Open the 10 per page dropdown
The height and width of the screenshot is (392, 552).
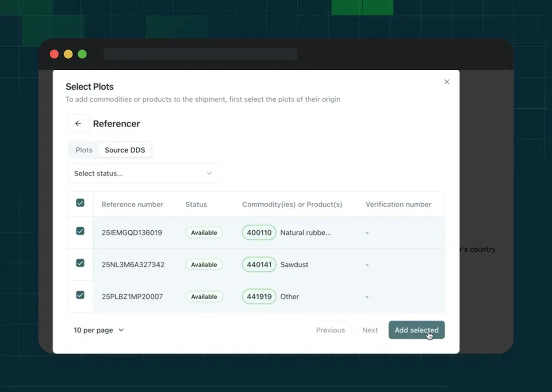99,330
